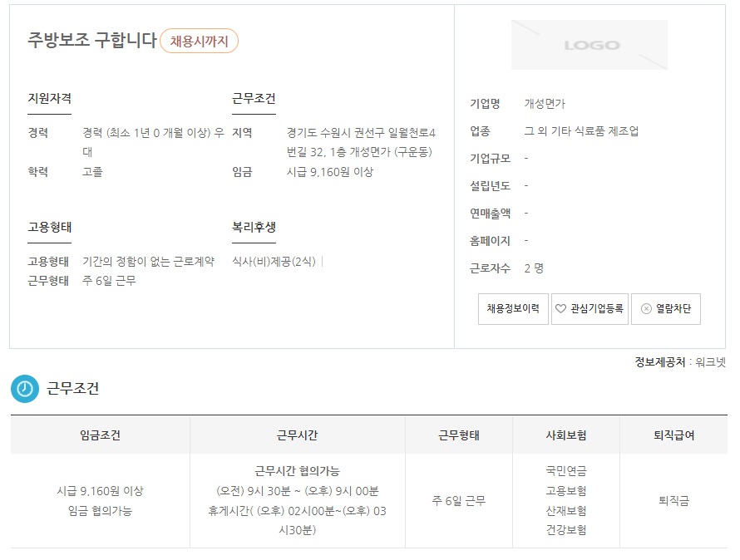Viewport: 740px width, 560px height.
Task: Open the 채용정보이력 button
Action: (512, 309)
